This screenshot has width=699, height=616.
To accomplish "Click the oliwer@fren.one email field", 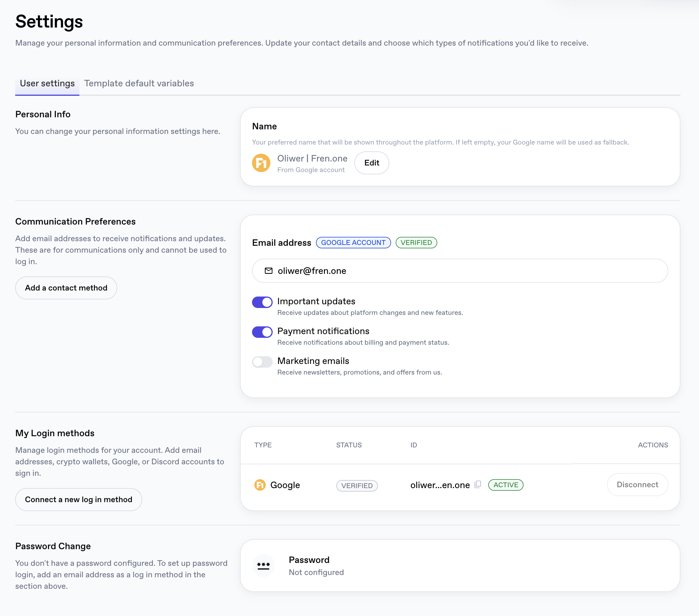I will click(x=460, y=271).
